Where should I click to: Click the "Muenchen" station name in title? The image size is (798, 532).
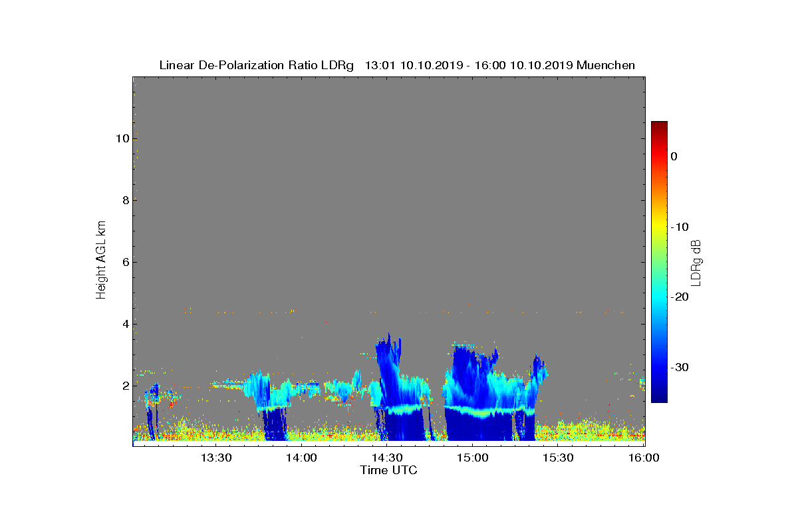pos(606,65)
